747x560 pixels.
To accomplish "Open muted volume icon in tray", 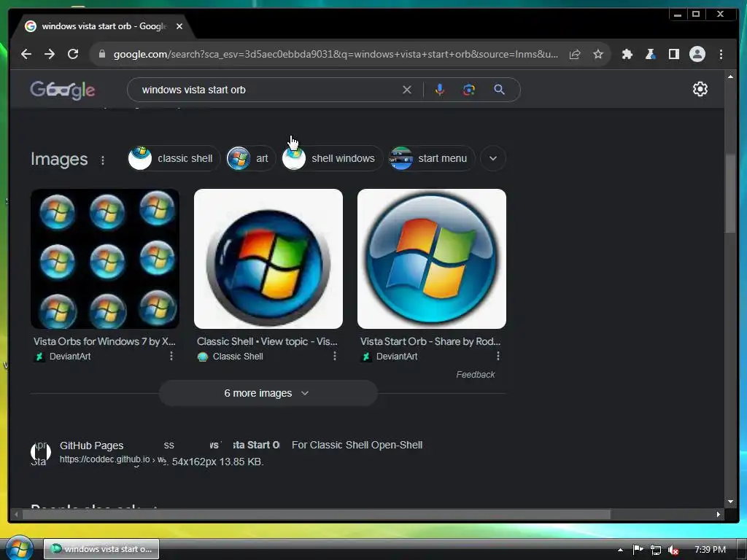I will point(673,550).
